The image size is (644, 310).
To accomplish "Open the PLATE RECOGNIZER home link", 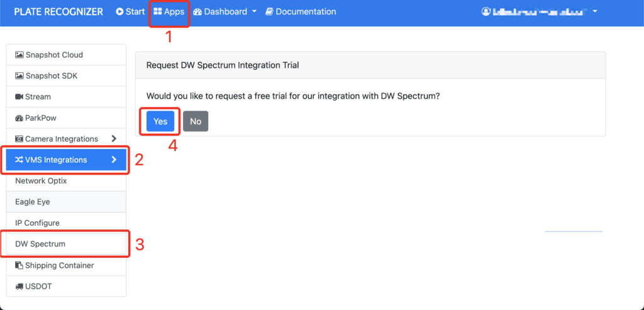I will coord(58,12).
